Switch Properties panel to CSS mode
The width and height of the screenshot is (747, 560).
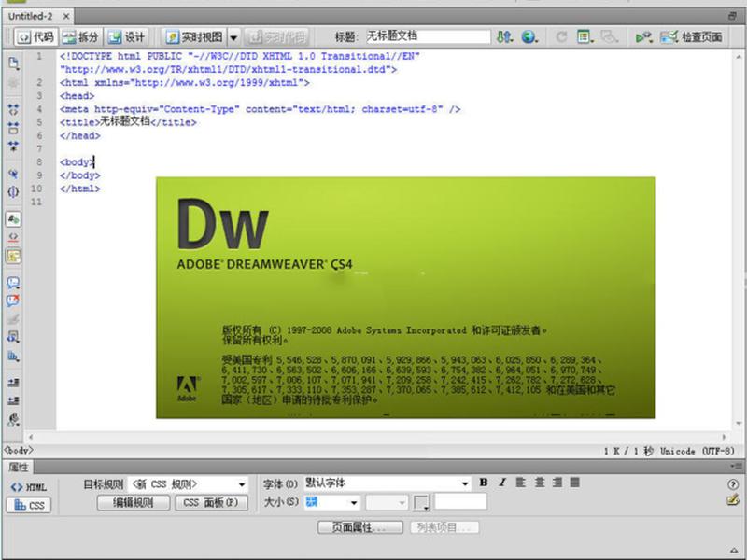coord(29,505)
